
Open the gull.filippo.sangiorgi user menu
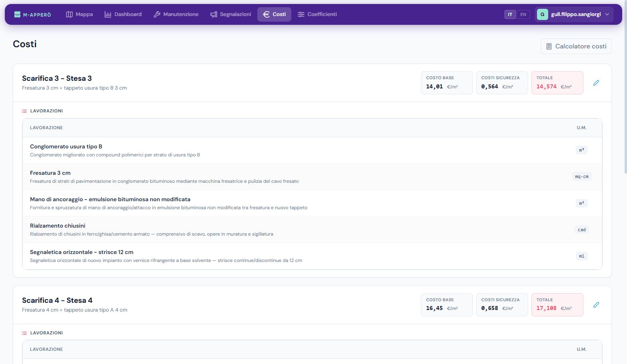(x=574, y=14)
